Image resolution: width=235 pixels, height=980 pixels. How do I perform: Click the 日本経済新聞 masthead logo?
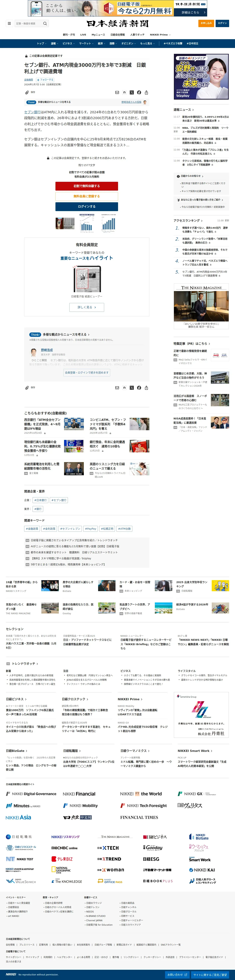click(x=117, y=24)
